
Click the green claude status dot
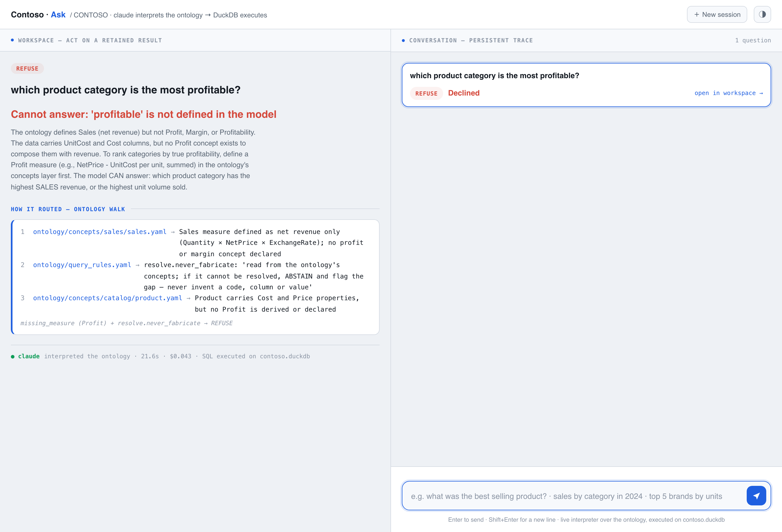click(x=13, y=356)
